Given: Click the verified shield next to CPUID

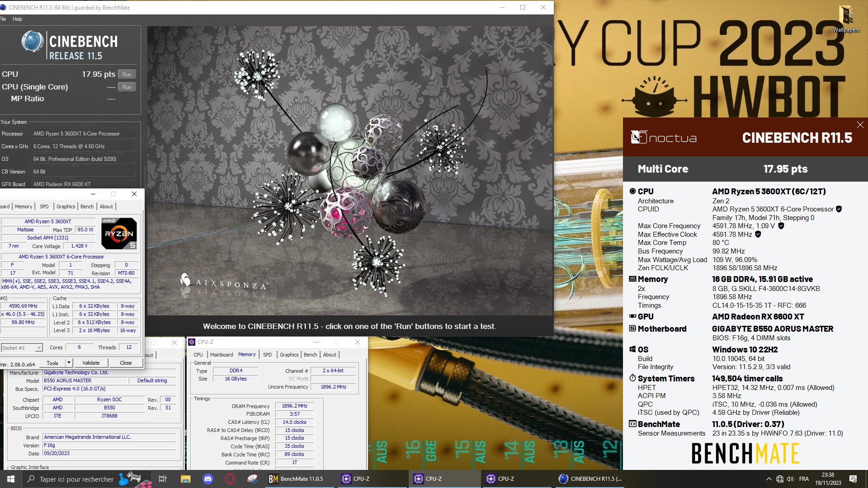Looking at the screenshot, I should (839, 209).
